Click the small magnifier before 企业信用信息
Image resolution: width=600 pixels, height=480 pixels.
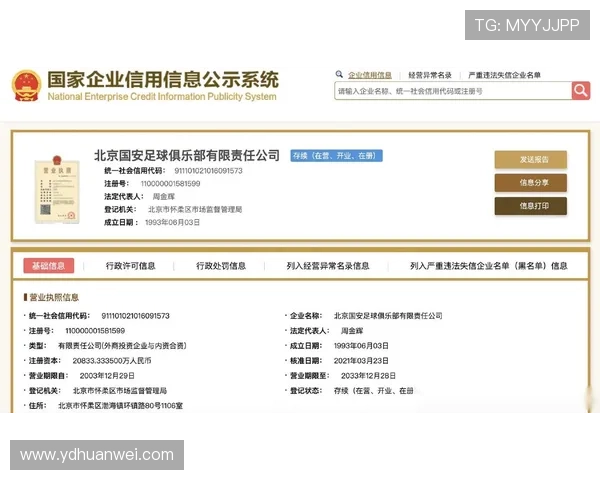pyautogui.click(x=339, y=74)
